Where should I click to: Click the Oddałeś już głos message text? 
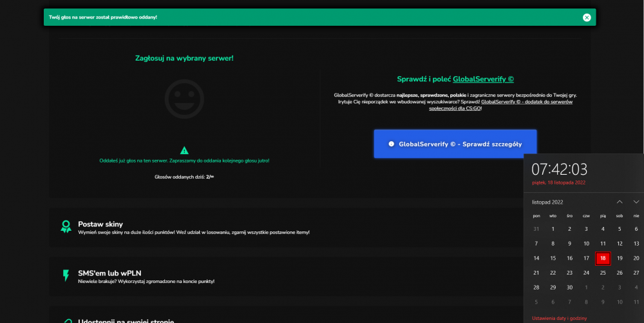[184, 161]
